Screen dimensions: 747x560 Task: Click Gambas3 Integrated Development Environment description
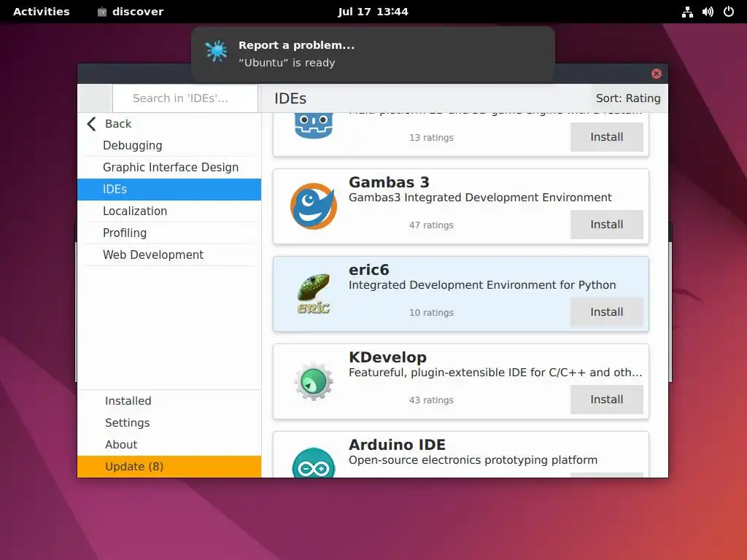(x=480, y=198)
